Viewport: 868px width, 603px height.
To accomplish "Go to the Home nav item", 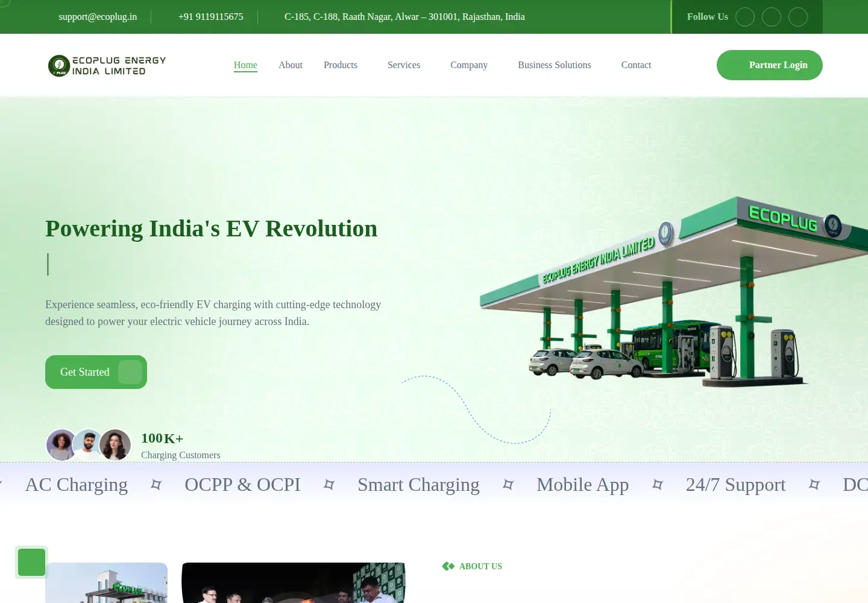I will click(245, 65).
